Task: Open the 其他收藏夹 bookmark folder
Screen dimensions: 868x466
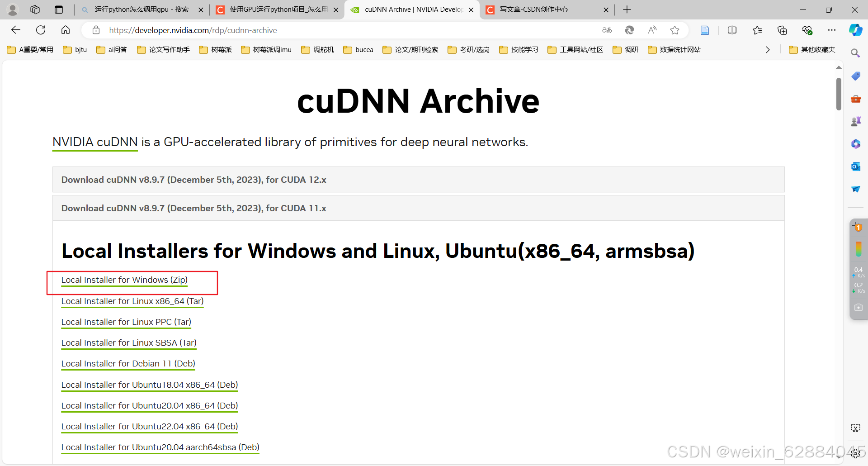Action: pyautogui.click(x=812, y=50)
